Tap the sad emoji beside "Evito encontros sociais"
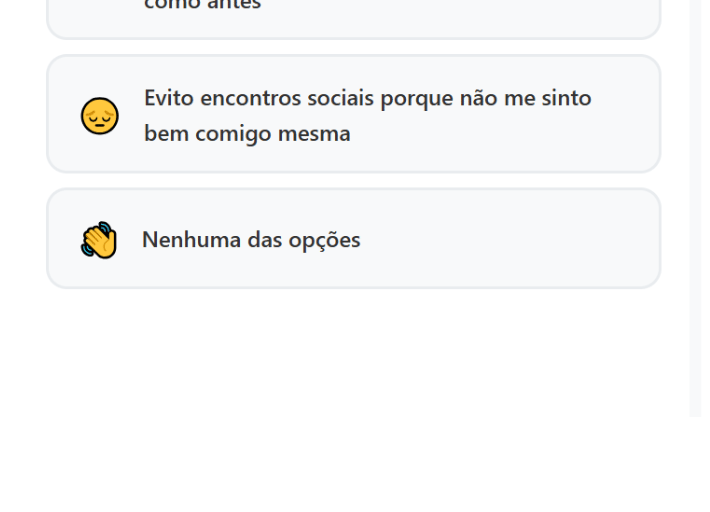 click(x=99, y=116)
